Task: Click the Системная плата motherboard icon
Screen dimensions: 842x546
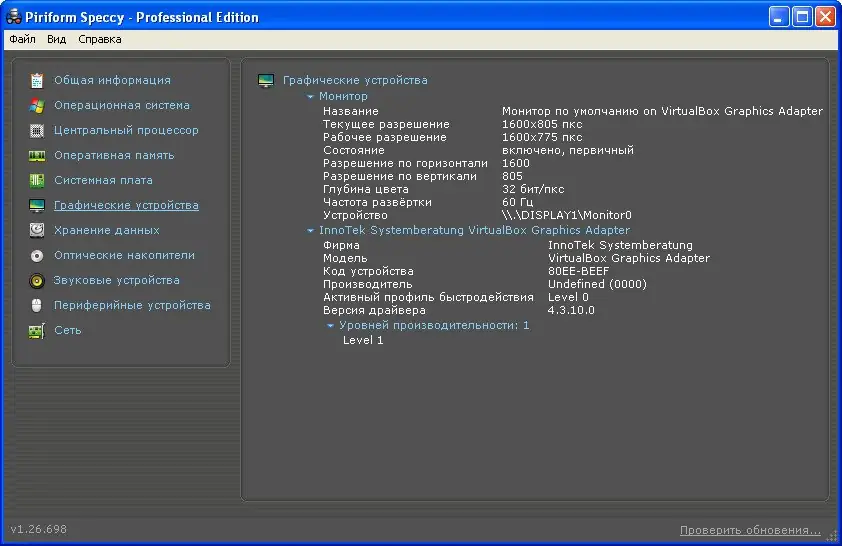Action: pos(37,180)
